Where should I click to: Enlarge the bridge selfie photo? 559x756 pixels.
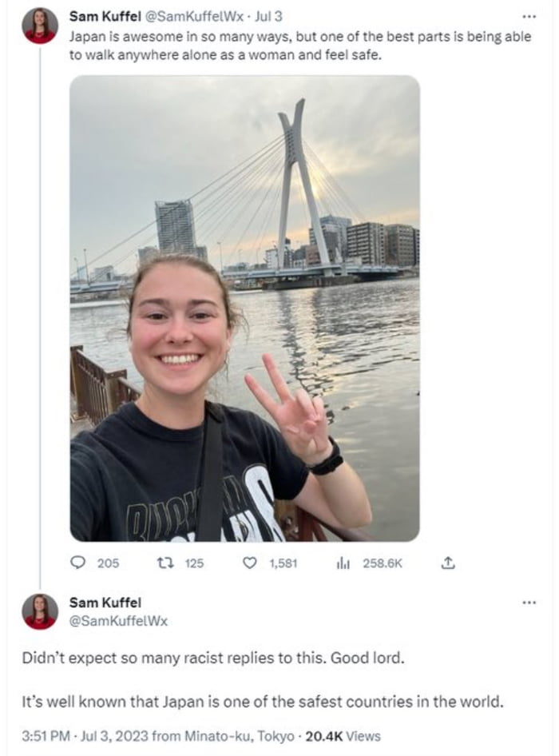pyautogui.click(x=244, y=308)
